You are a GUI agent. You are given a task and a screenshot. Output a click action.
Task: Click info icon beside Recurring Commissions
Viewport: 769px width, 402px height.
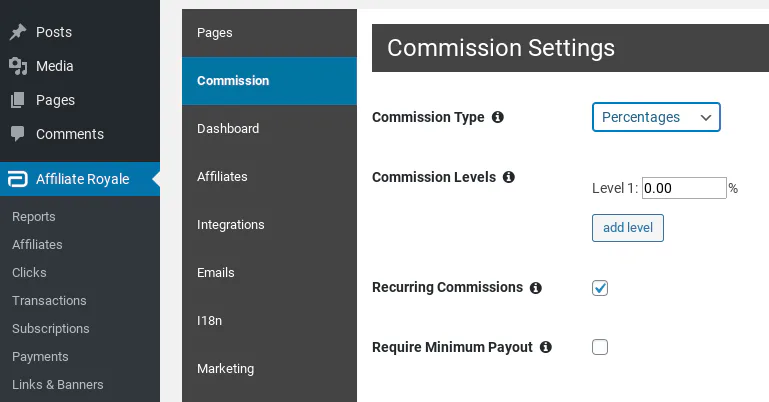coord(536,288)
